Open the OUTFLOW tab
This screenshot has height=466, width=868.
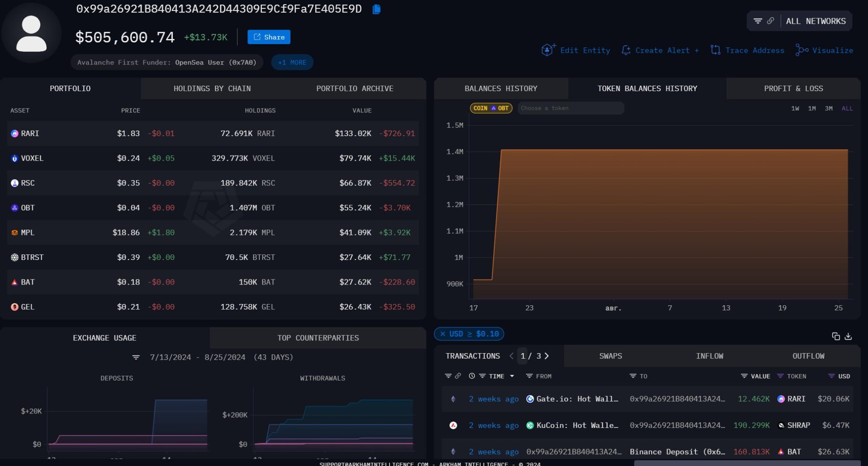pos(808,356)
